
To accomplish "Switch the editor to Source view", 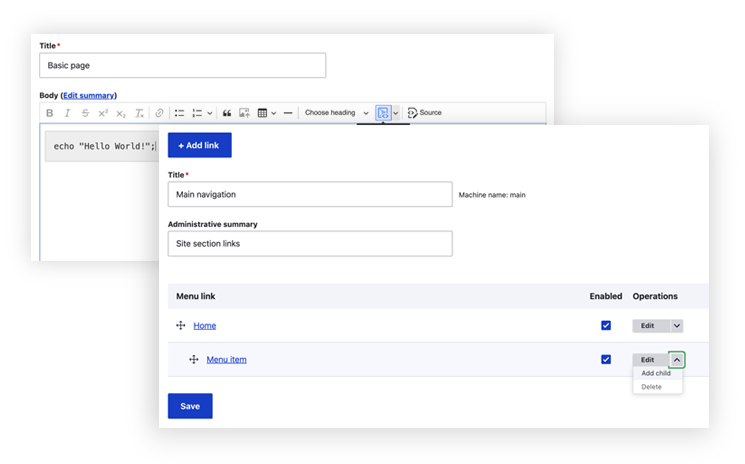I will tap(425, 113).
